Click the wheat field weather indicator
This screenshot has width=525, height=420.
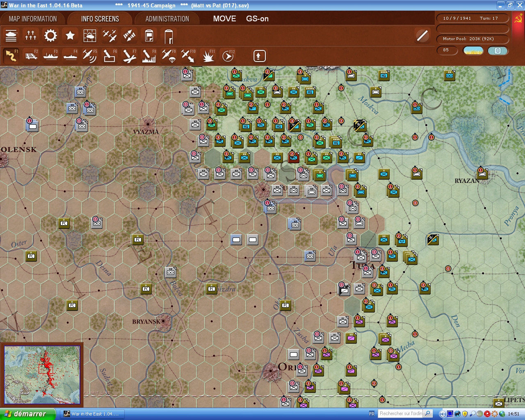473,50
